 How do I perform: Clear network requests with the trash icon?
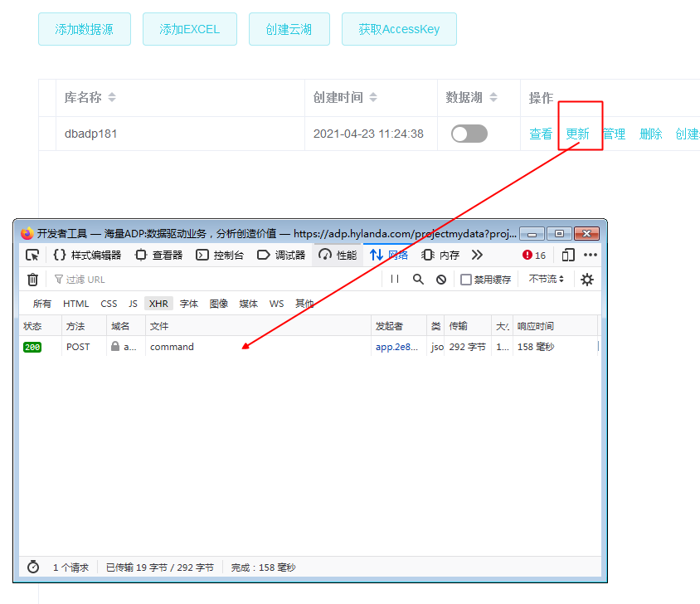[x=32, y=280]
